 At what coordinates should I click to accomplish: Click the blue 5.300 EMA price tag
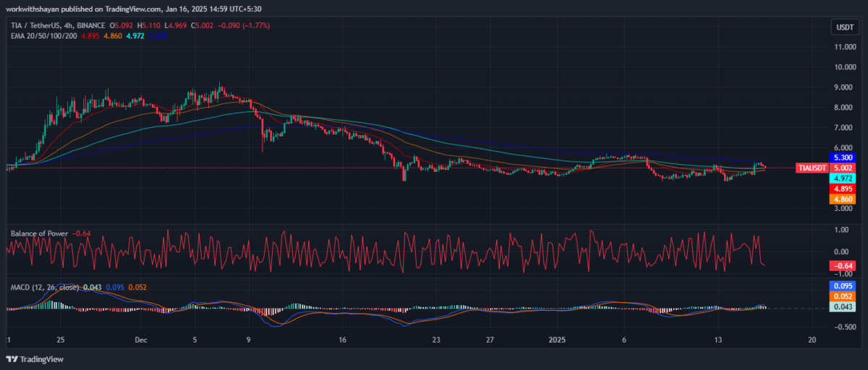coord(843,158)
